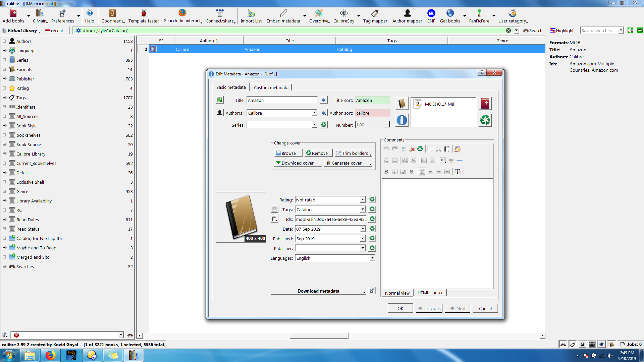
Task: Click Cancel in Edit Metadata dialog
Action: coord(485,308)
